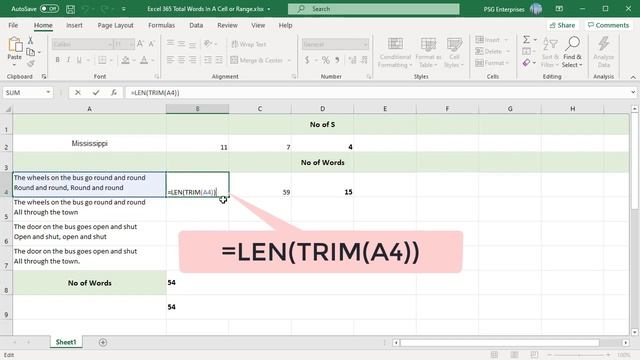
Task: Open the Number Format dropdown
Action: point(365,44)
